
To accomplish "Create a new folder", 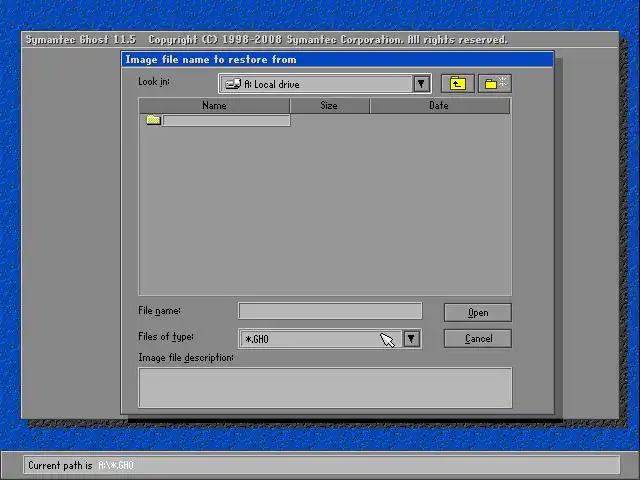I will click(x=495, y=84).
